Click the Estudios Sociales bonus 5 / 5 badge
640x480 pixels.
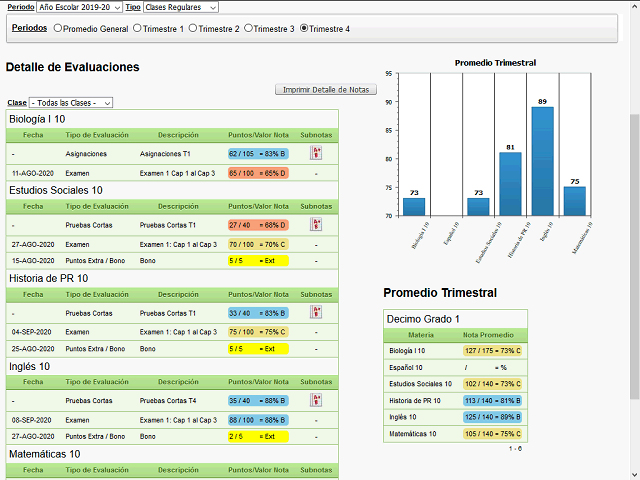pos(258,260)
